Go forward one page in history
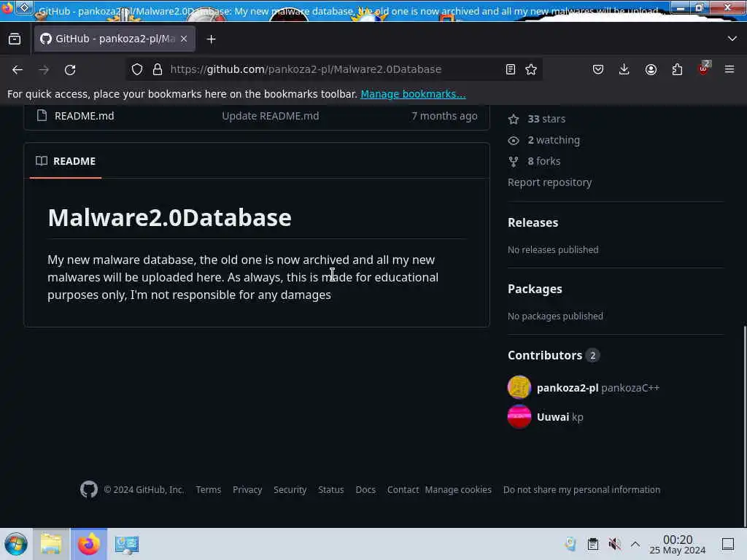 coord(44,69)
